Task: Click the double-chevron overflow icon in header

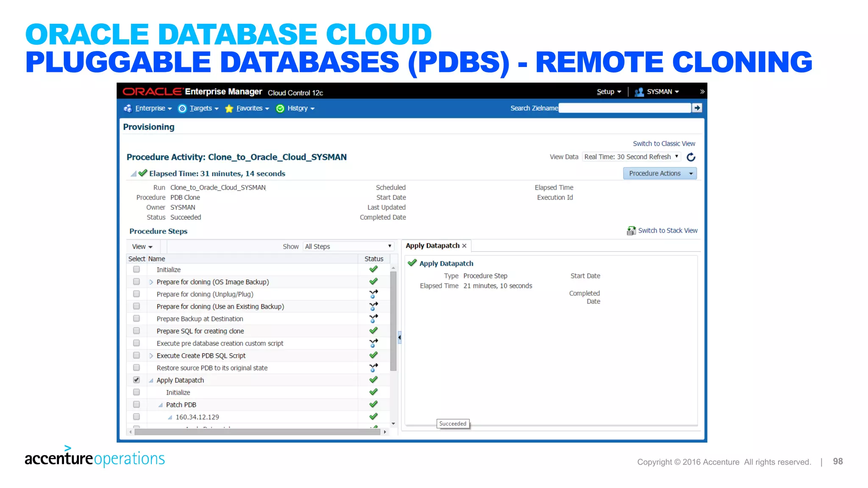Action: click(x=702, y=91)
